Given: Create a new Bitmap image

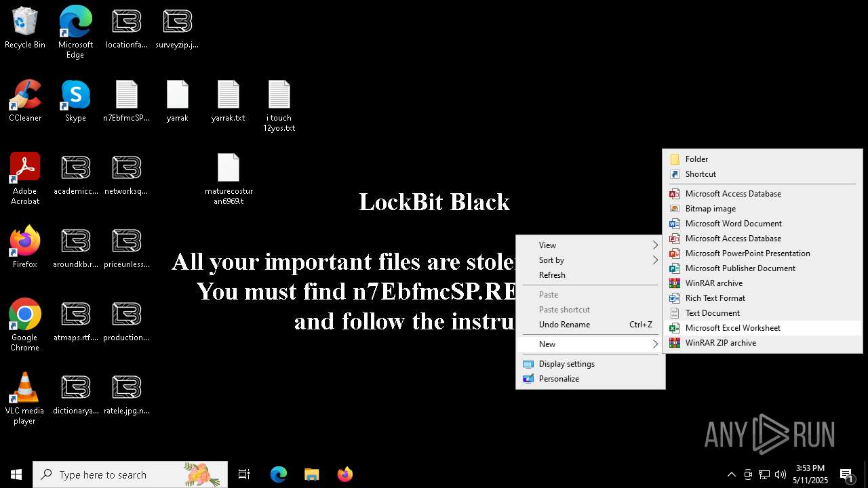Looking at the screenshot, I should [x=763, y=209].
